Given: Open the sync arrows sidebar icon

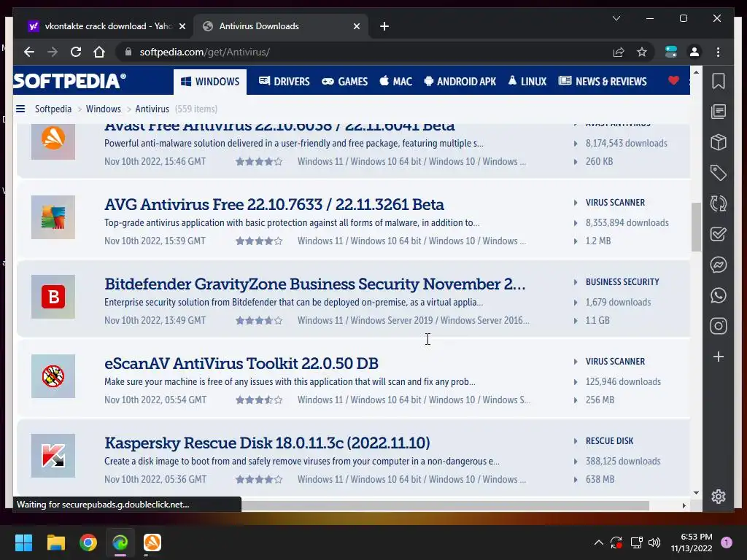Looking at the screenshot, I should (719, 203).
